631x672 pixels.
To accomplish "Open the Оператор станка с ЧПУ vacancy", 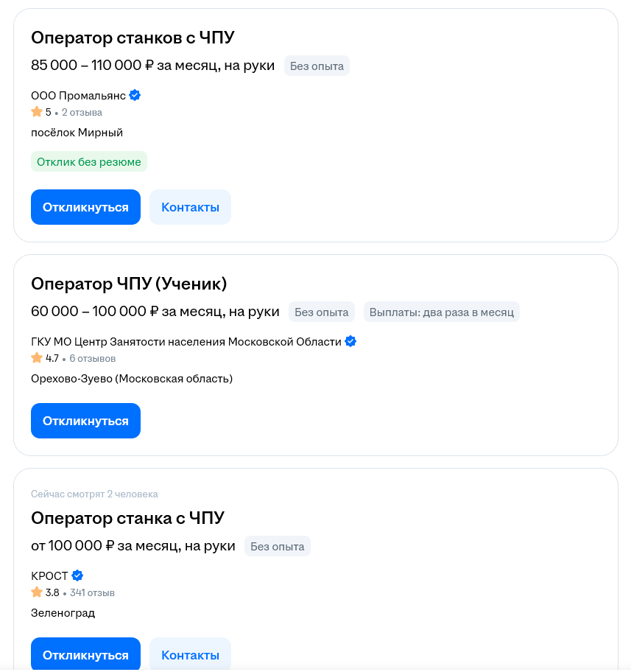I will click(x=127, y=518).
